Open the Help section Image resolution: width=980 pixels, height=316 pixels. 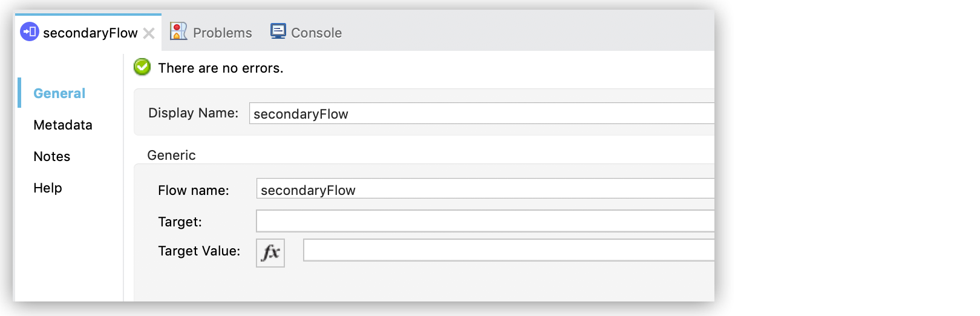(48, 188)
